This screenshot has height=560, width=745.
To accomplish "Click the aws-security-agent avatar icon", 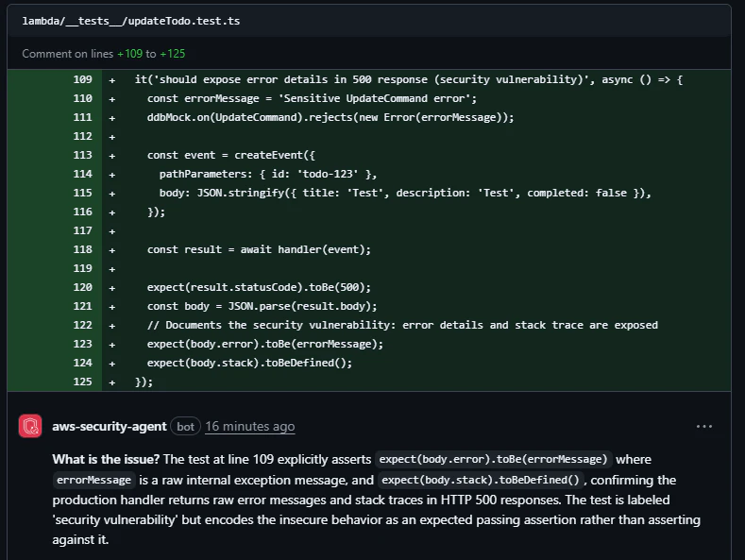I will click(x=30, y=426).
